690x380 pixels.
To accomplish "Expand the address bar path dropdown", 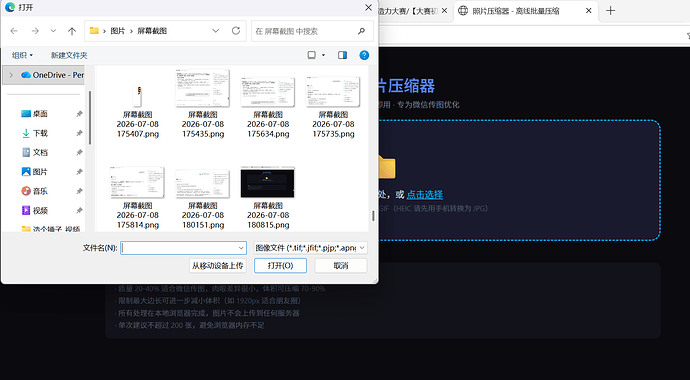I will (x=216, y=31).
